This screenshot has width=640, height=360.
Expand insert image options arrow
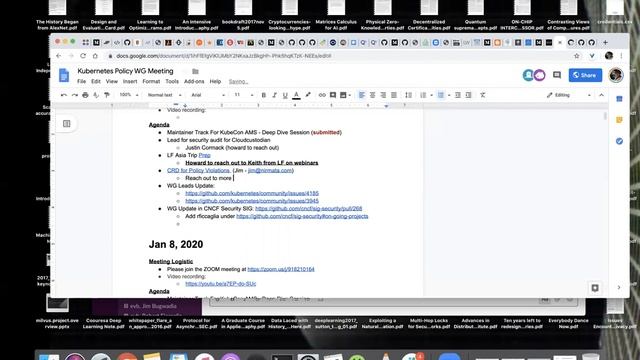point(350,96)
